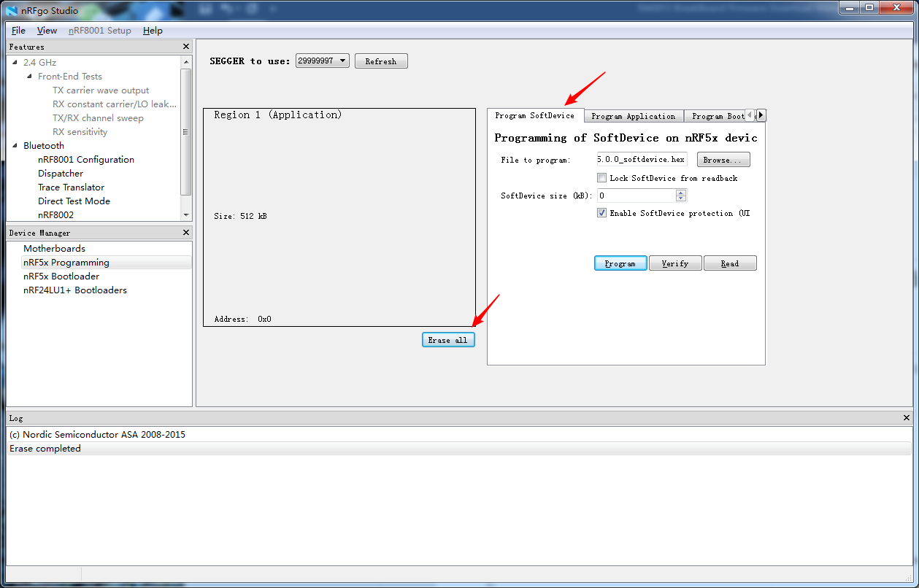Viewport: 919px width, 588px height.
Task: Open Trace Translator
Action: [71, 187]
